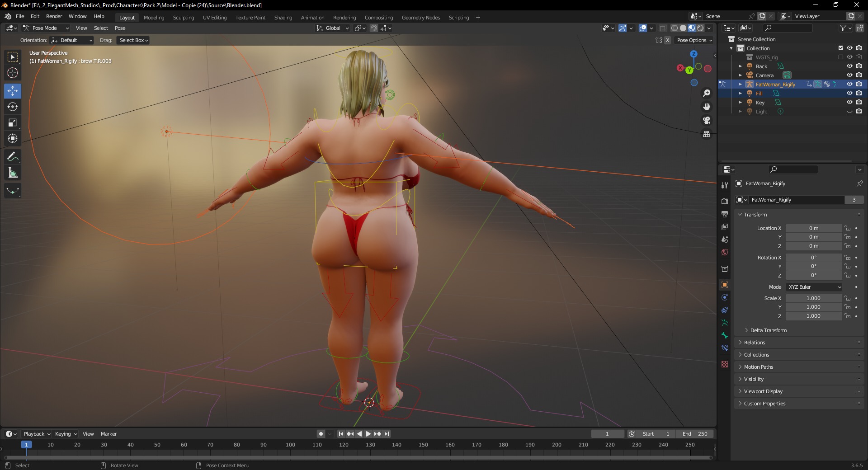Open the Pose Mode dropdown

click(46, 28)
